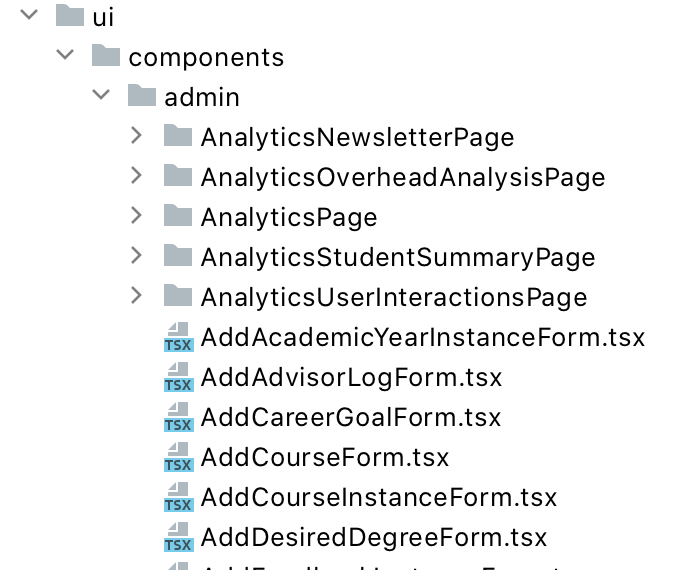
Task: Collapse the ui folder chevron
Action: click(x=29, y=15)
